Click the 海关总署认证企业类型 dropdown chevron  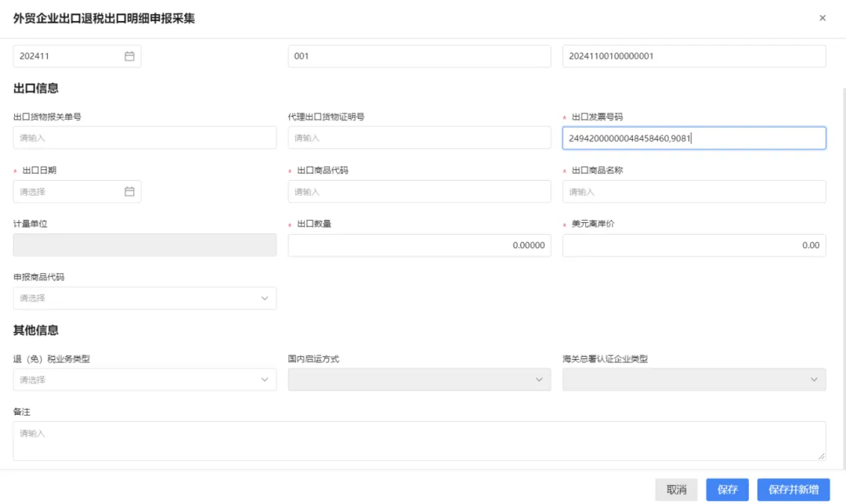tap(814, 380)
